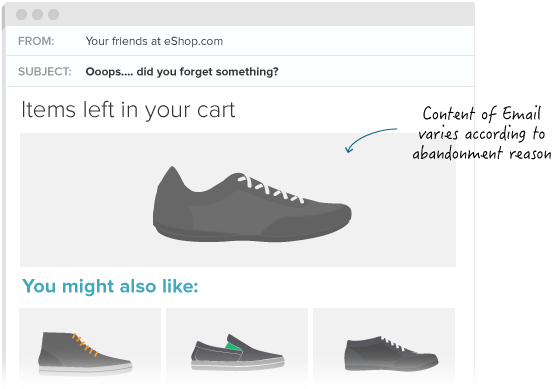Click the first gray window control dot

[x=21, y=14]
